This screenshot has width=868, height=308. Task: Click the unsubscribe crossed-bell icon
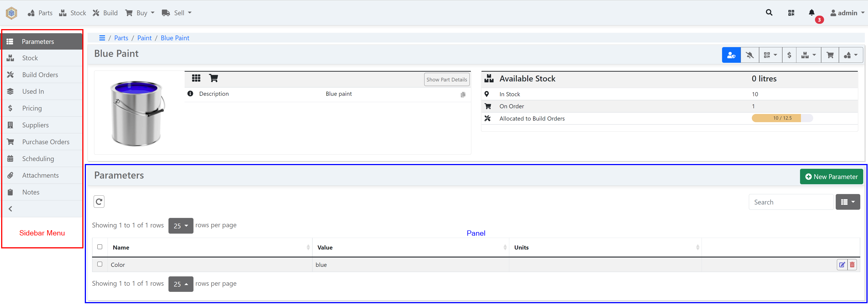[749, 55]
